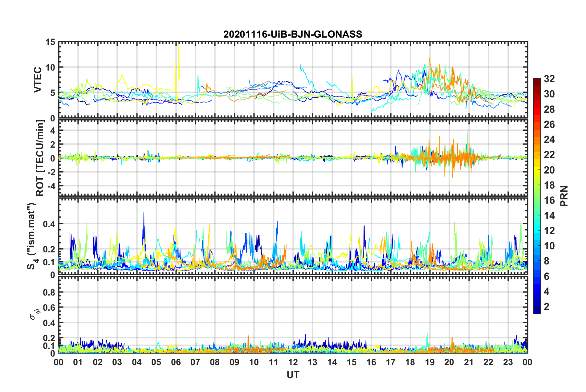Image resolution: width=586 pixels, height=392 pixels.
Task: Click the 5 tick on the VTEC axis
Action: [x=53, y=93]
